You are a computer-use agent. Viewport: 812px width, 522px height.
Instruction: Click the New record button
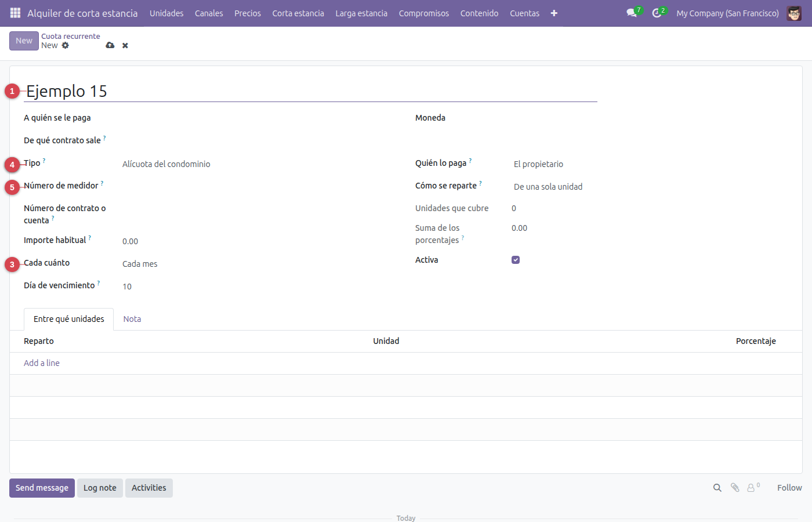pyautogui.click(x=24, y=41)
